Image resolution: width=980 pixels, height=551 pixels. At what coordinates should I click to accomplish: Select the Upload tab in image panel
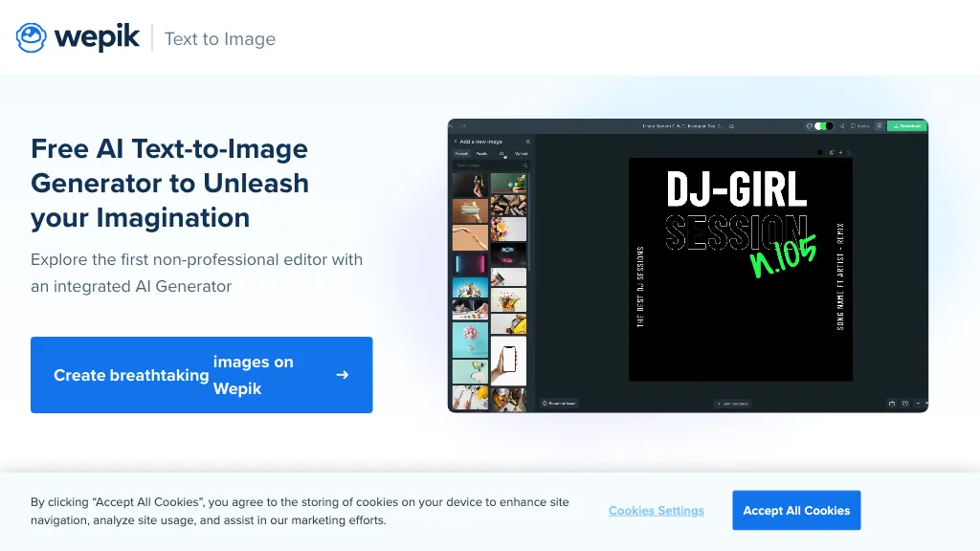tap(521, 153)
